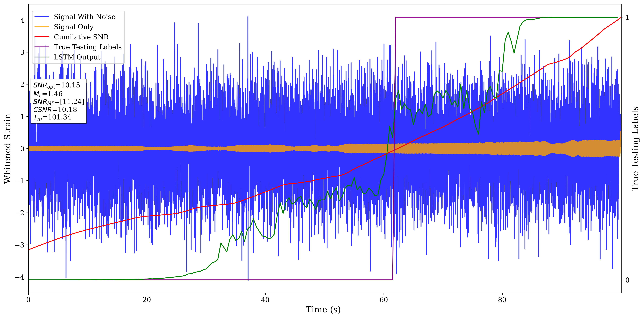Click the purple True Testing Labels legend line
This screenshot has height=318, width=644.
tap(42, 47)
